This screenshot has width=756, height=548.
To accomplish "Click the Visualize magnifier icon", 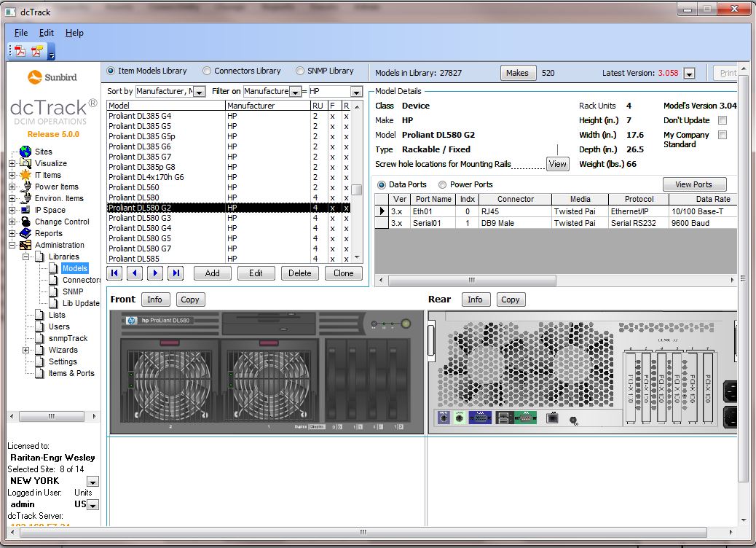I will 25,163.
